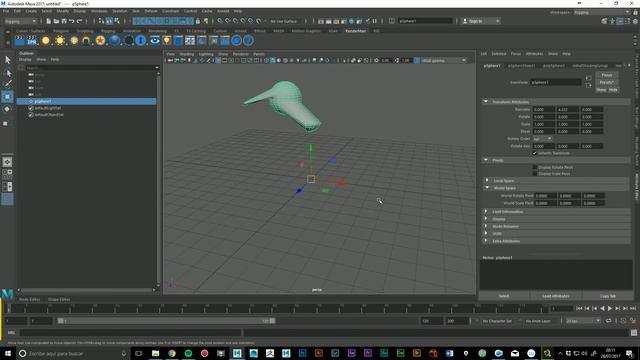
Task: Toggle loop playback button by frame rate
Action: [608, 321]
